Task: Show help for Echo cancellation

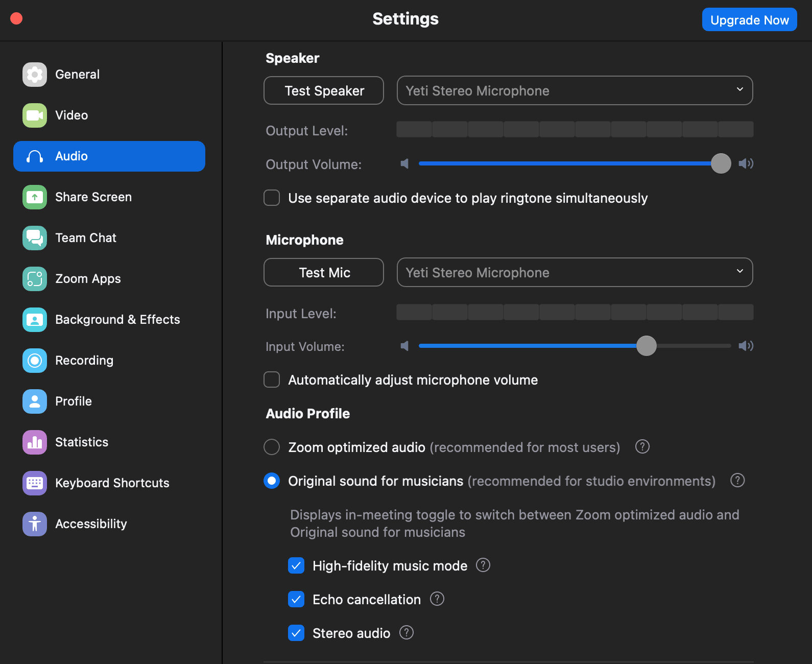Action: 437,599
